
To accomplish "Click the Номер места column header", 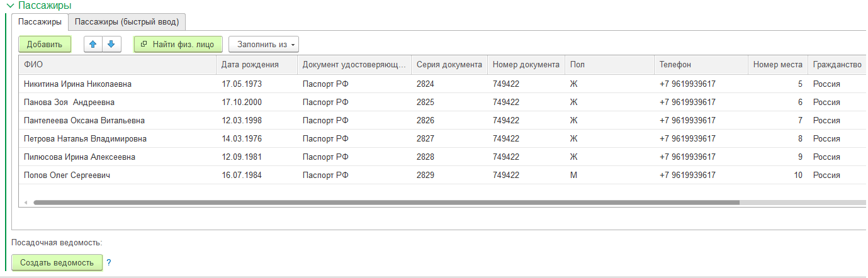I will tap(777, 64).
